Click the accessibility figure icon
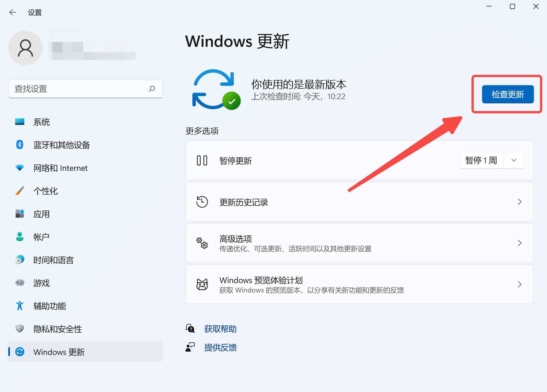This screenshot has width=547, height=392. (20, 306)
